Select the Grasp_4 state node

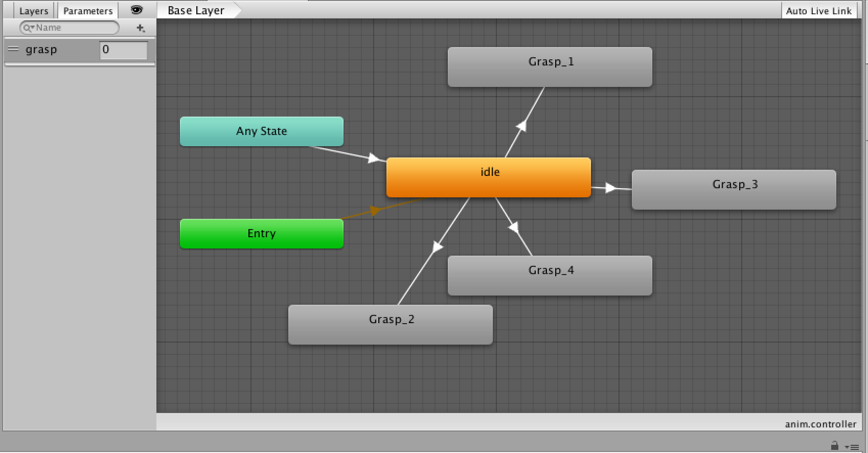pyautogui.click(x=550, y=276)
